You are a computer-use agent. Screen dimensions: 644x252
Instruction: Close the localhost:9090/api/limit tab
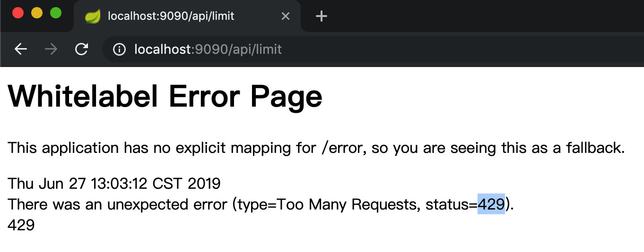[x=285, y=17]
